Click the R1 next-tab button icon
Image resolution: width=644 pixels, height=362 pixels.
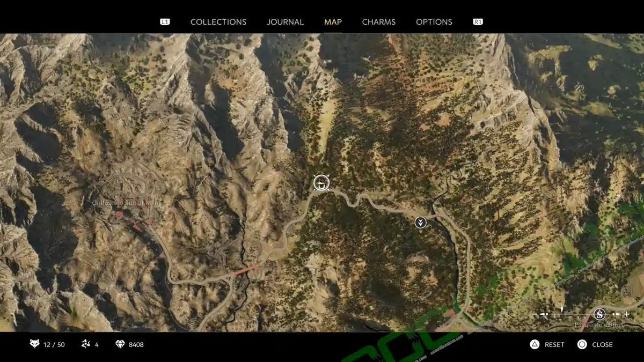point(478,22)
